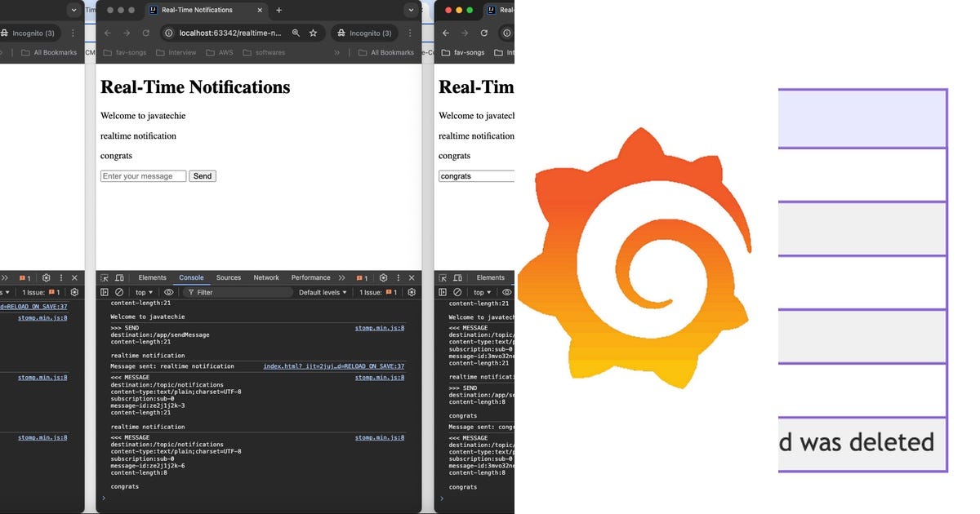Image resolution: width=980 pixels, height=514 pixels.
Task: Expand hidden DevTools panels with the chevron
Action: tap(342, 277)
